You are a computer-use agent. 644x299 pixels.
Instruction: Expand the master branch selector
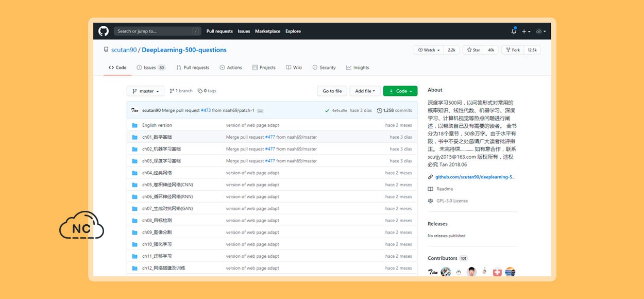pos(145,91)
